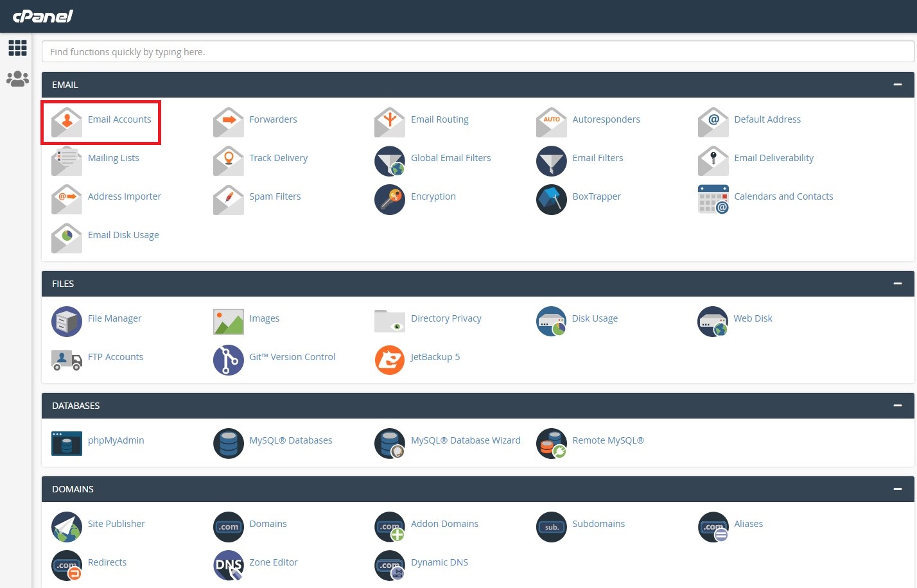This screenshot has width=917, height=588.
Task: Click the Aliases link
Action: click(x=748, y=524)
